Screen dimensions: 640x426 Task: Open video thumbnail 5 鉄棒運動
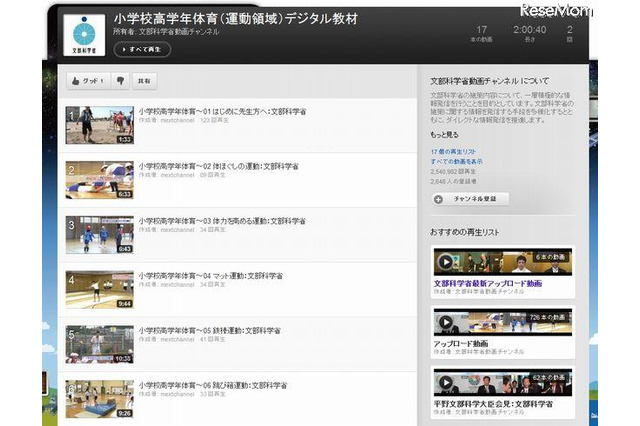pyautogui.click(x=100, y=344)
